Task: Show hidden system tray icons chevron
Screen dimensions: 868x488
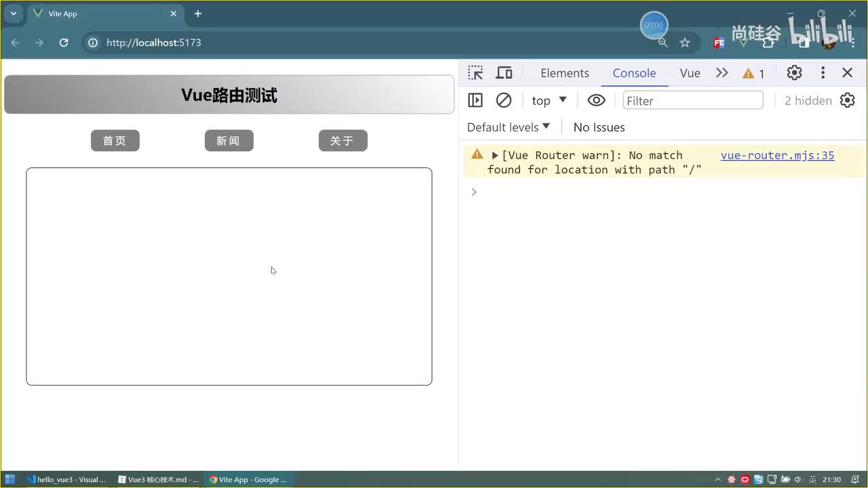Action: (x=718, y=479)
